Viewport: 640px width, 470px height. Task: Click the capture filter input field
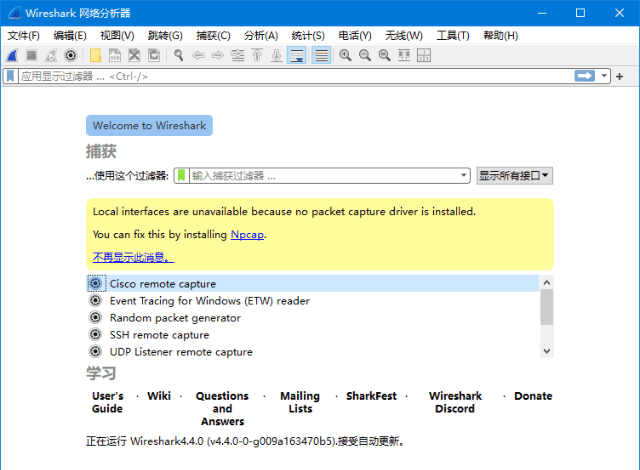click(x=324, y=175)
